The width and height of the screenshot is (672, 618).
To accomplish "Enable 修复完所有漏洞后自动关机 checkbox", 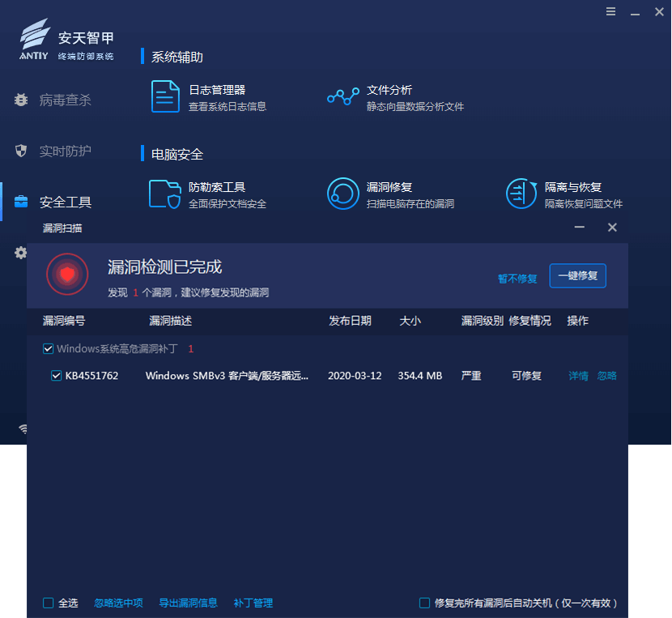I will pyautogui.click(x=424, y=603).
